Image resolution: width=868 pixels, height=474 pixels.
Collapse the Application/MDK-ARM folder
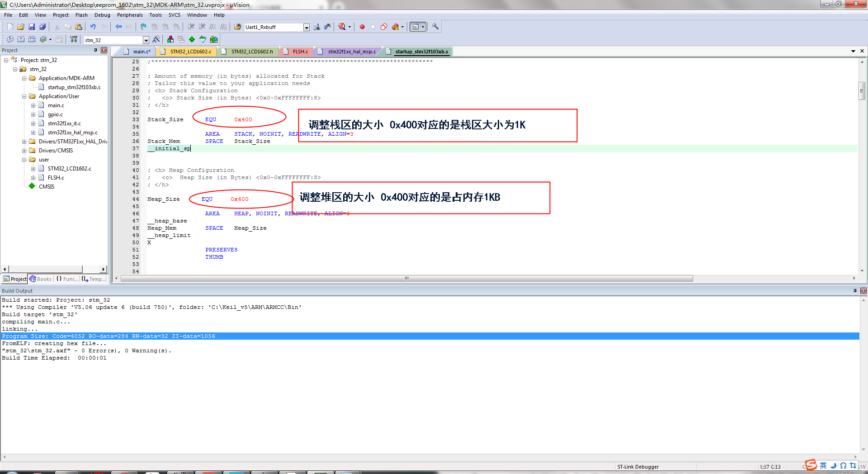(24, 78)
